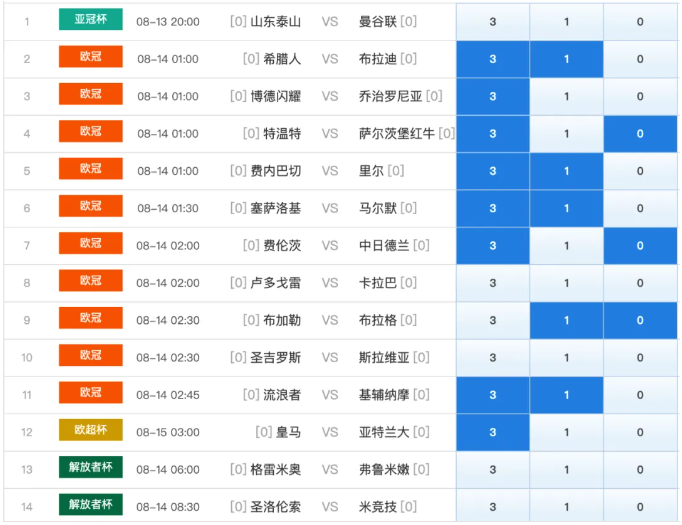This screenshot has height=525, width=682.
Task: Click 欧冠 tag in the 希腊人 row
Action: (x=90, y=57)
